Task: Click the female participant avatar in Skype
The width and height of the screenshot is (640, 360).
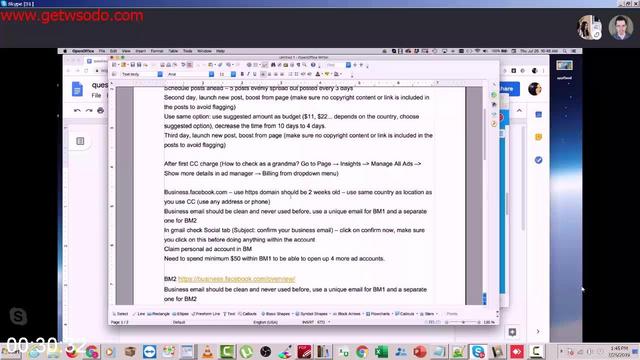Action: [x=590, y=28]
